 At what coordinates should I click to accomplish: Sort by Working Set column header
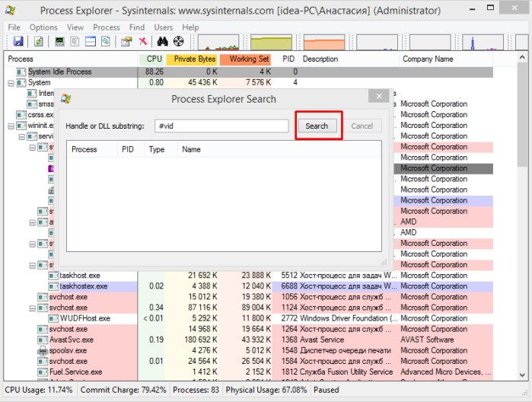point(246,59)
